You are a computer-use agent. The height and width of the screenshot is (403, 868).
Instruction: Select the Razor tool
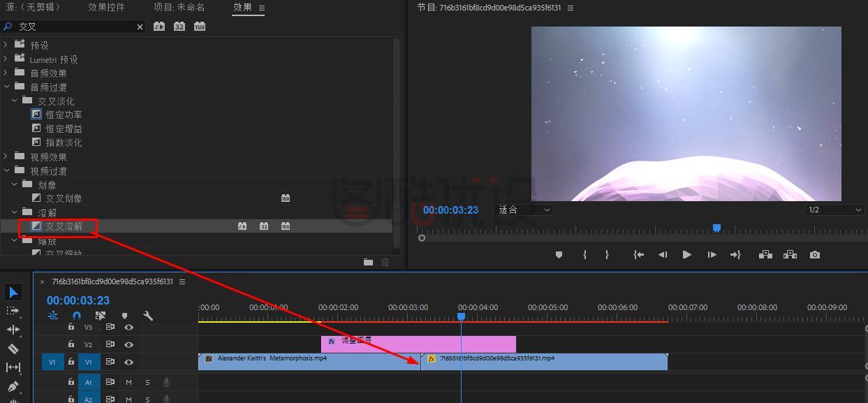pos(13,349)
